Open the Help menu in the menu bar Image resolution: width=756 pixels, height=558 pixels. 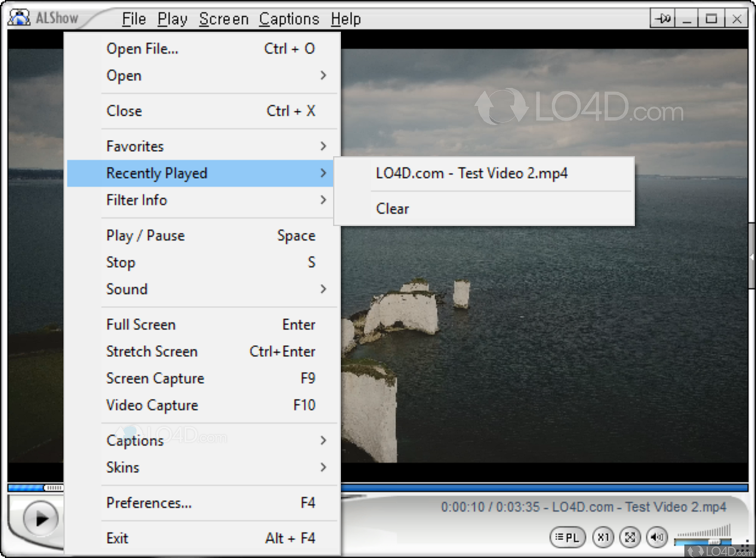[346, 19]
